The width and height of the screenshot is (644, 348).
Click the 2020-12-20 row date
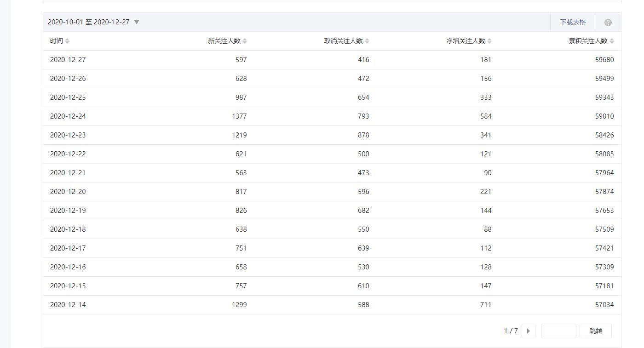coord(68,192)
